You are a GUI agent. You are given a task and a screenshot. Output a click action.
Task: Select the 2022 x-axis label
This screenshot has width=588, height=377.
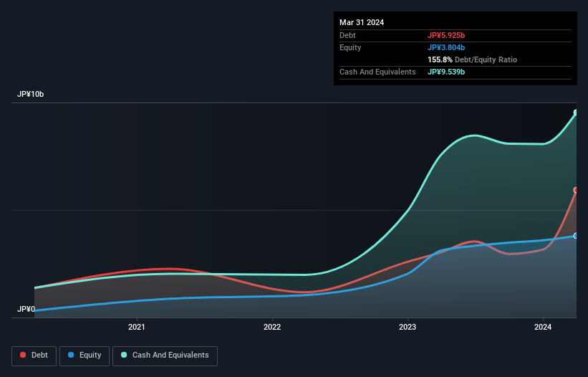[272, 327]
